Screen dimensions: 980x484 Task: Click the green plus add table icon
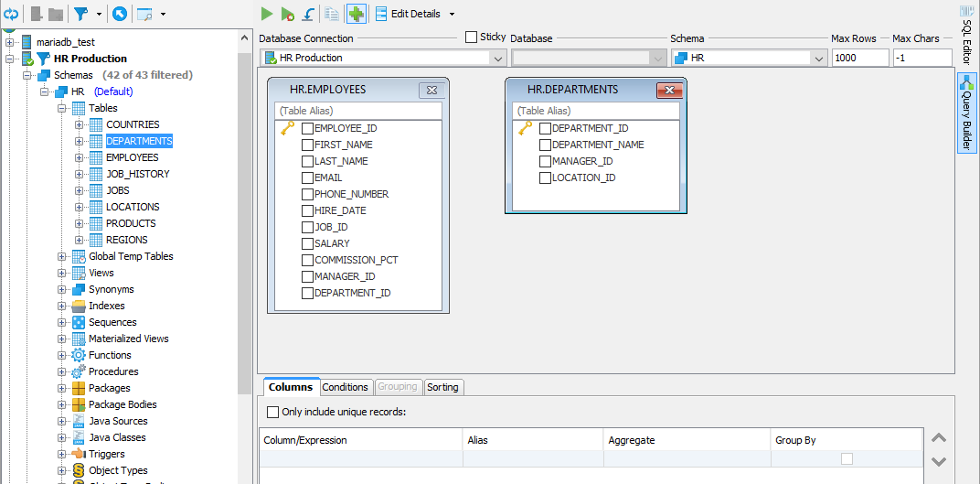[356, 14]
